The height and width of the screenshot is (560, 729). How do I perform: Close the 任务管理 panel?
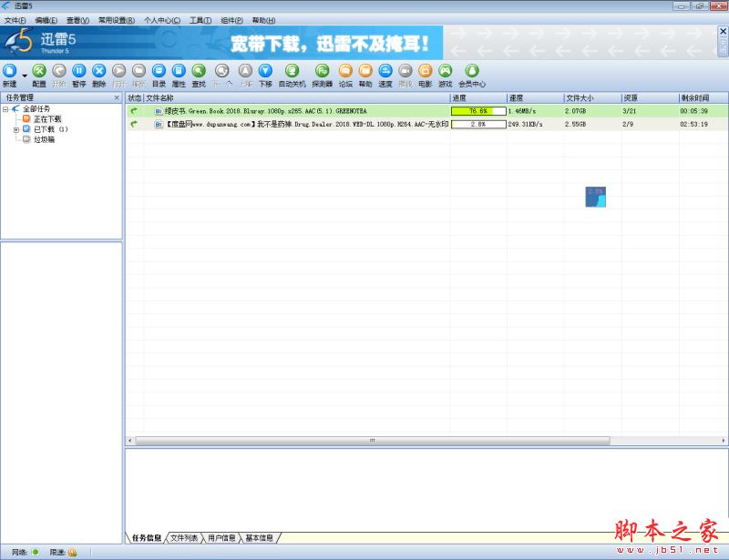click(117, 97)
